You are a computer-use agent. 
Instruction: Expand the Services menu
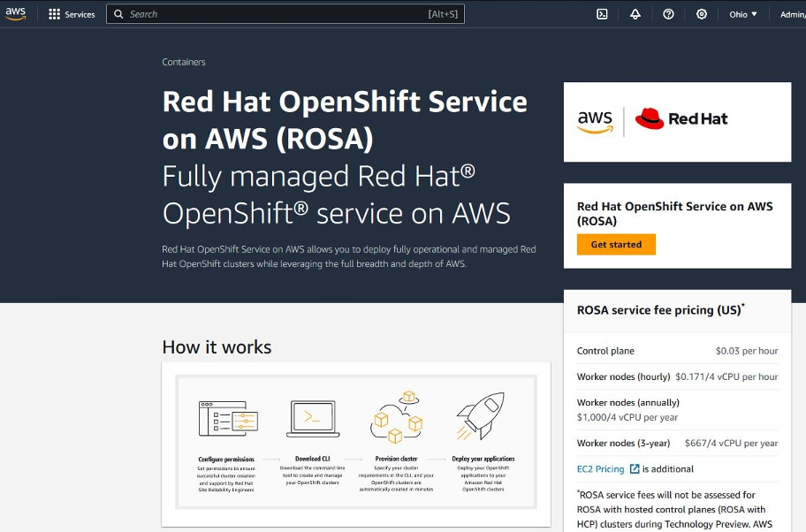(72, 14)
